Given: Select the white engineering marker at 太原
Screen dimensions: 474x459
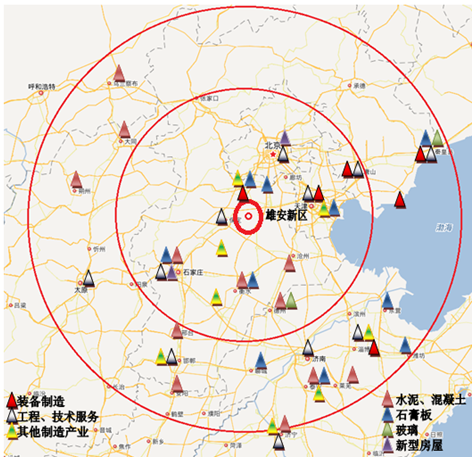Looking at the screenshot, I should [88, 278].
